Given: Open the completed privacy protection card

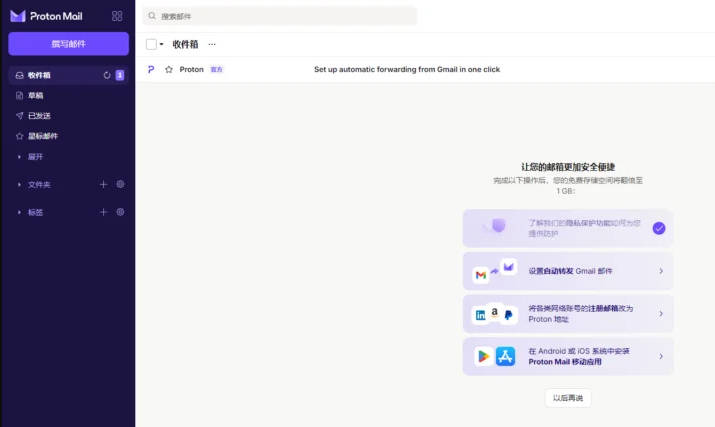Looking at the screenshot, I should 568,228.
